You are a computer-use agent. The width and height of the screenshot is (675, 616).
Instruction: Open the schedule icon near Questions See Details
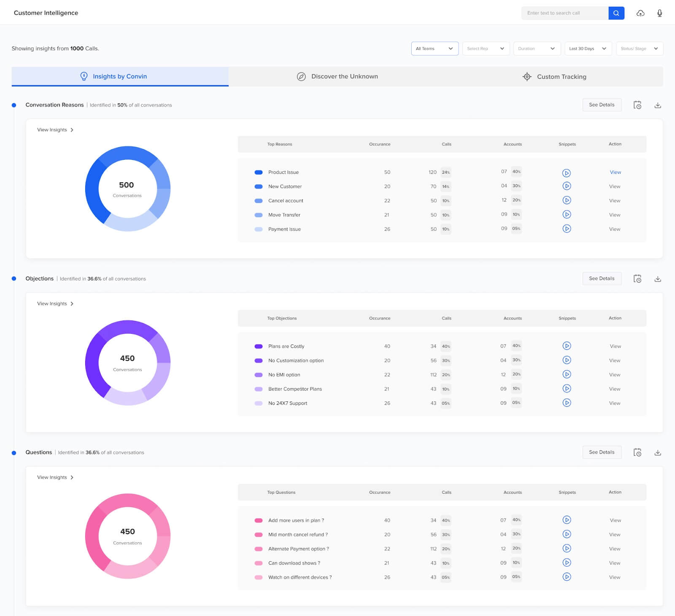click(638, 452)
